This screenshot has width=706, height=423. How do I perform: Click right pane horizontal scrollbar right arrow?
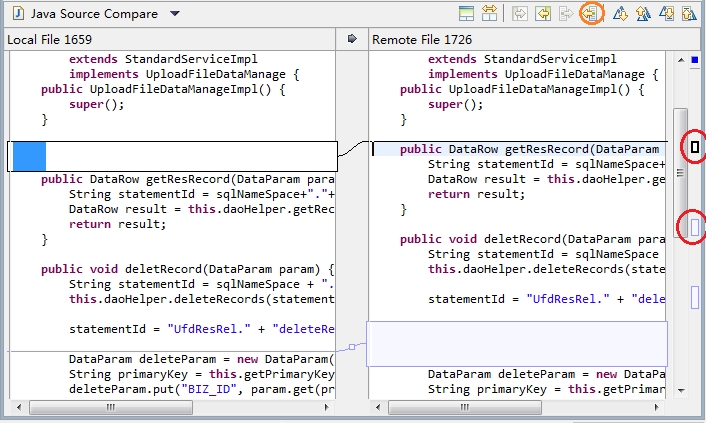[x=656, y=407]
